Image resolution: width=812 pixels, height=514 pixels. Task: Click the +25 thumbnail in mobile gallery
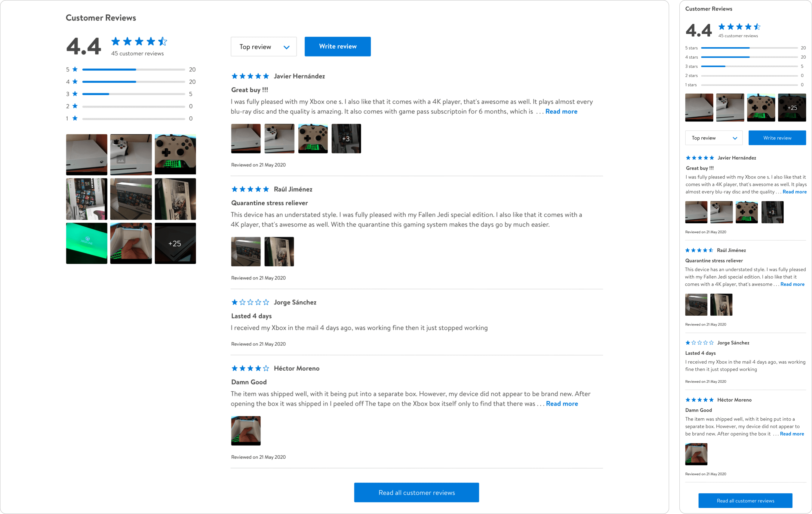(x=792, y=108)
